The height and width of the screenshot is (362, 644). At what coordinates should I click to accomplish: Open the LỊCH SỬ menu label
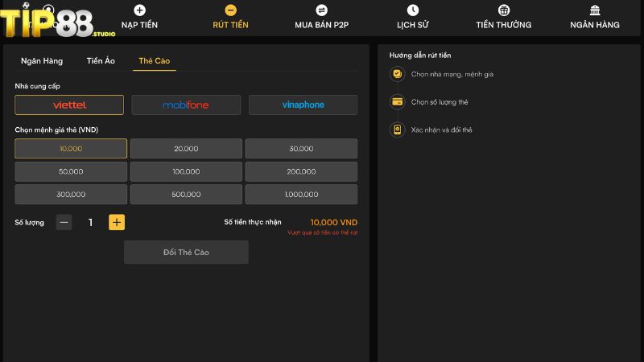click(x=413, y=25)
